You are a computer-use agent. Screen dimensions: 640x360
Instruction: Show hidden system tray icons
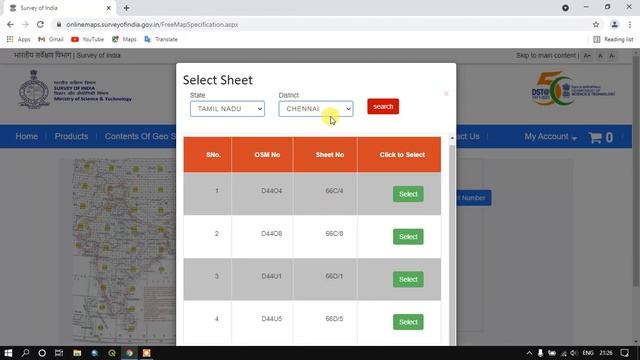click(x=529, y=353)
